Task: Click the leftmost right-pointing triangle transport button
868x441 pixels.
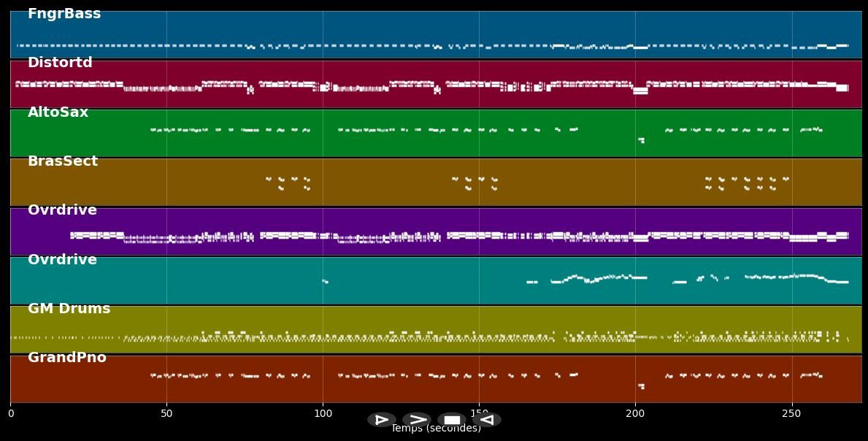Action: pyautogui.click(x=381, y=420)
